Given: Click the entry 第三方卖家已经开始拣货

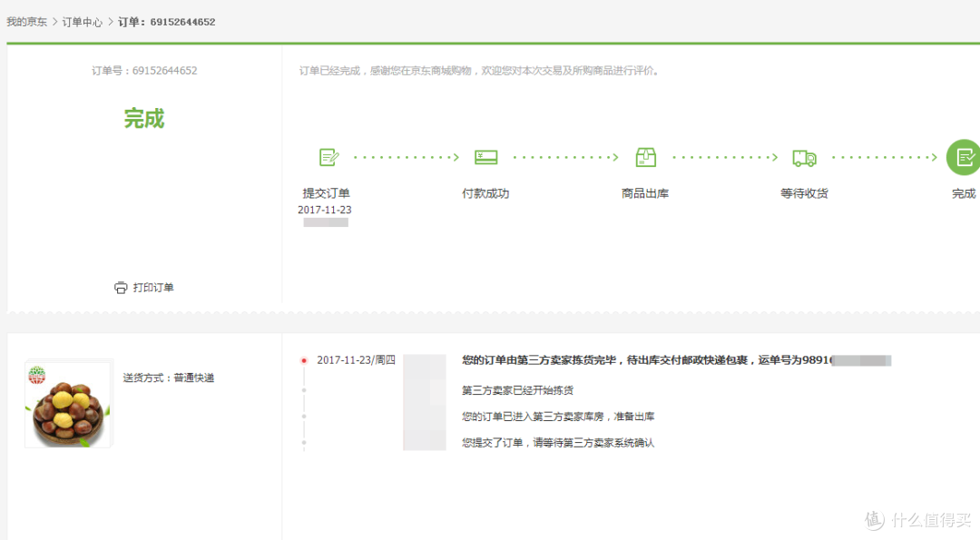Looking at the screenshot, I should 517,390.
